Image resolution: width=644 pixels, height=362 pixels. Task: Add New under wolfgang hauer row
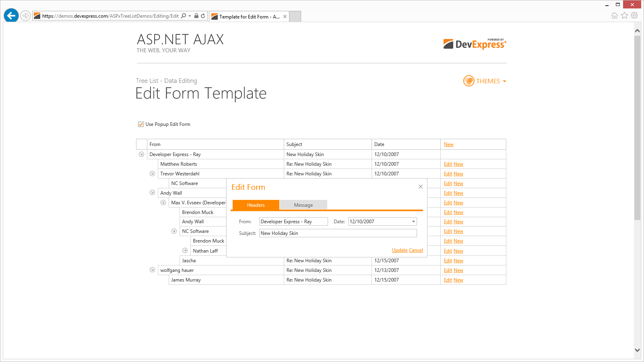(x=458, y=270)
